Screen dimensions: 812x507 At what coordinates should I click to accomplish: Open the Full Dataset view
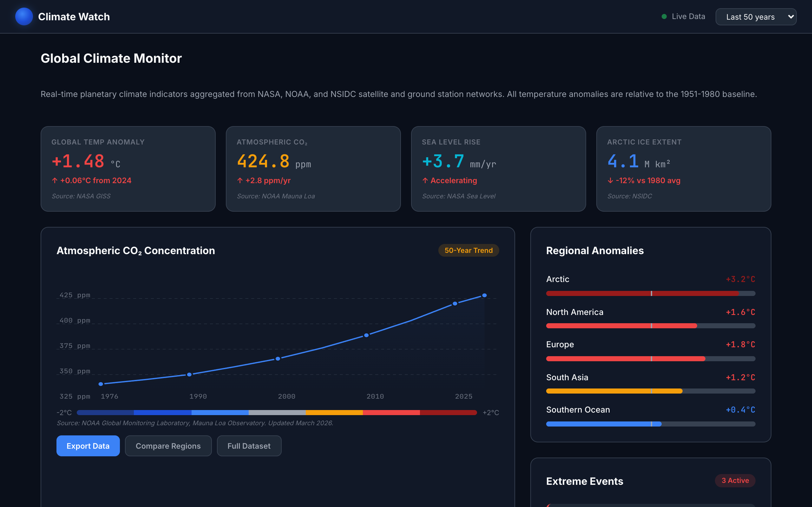249,446
